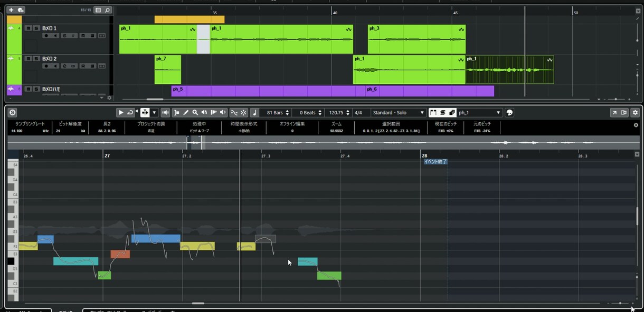Open sample editor toolbar setup gear
This screenshot has width=644, height=312.
click(635, 112)
